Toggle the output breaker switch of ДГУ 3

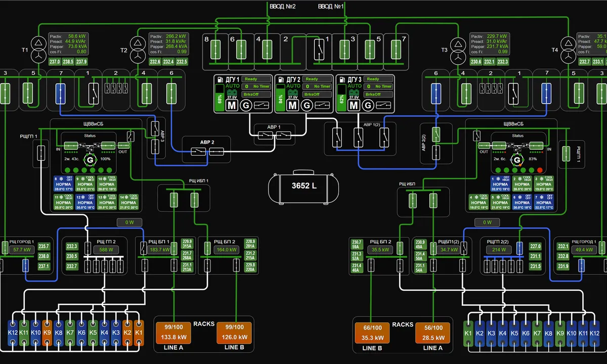tap(383, 105)
